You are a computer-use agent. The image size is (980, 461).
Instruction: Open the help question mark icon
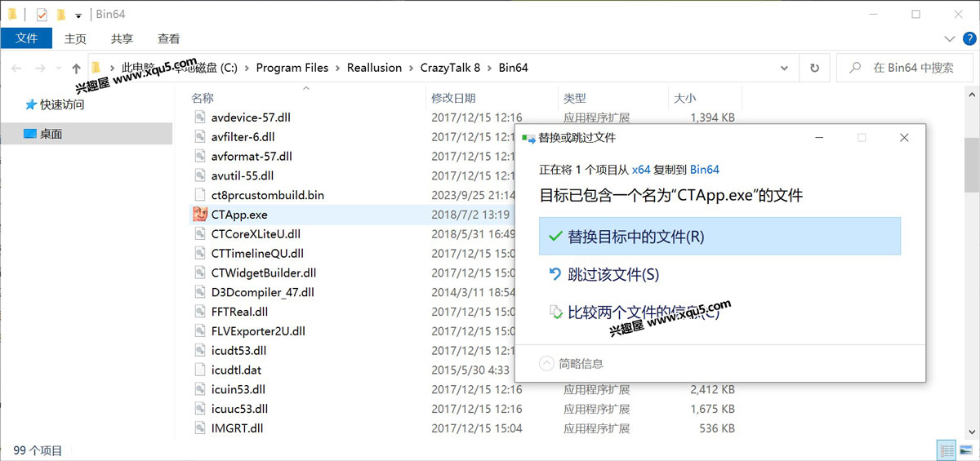(969, 38)
